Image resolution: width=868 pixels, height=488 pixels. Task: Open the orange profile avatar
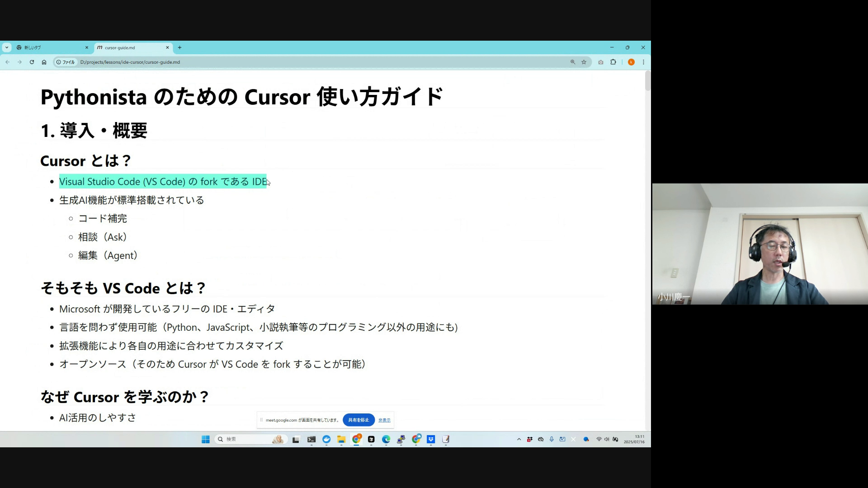pyautogui.click(x=631, y=62)
